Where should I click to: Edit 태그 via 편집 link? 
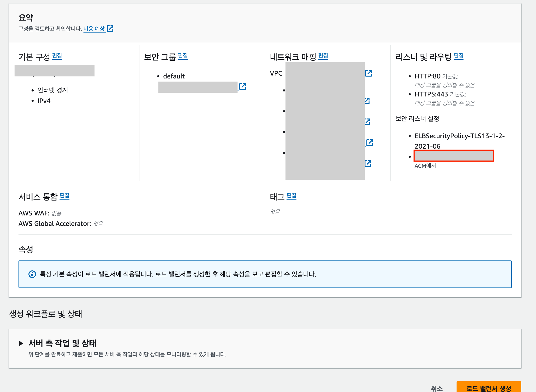291,196
